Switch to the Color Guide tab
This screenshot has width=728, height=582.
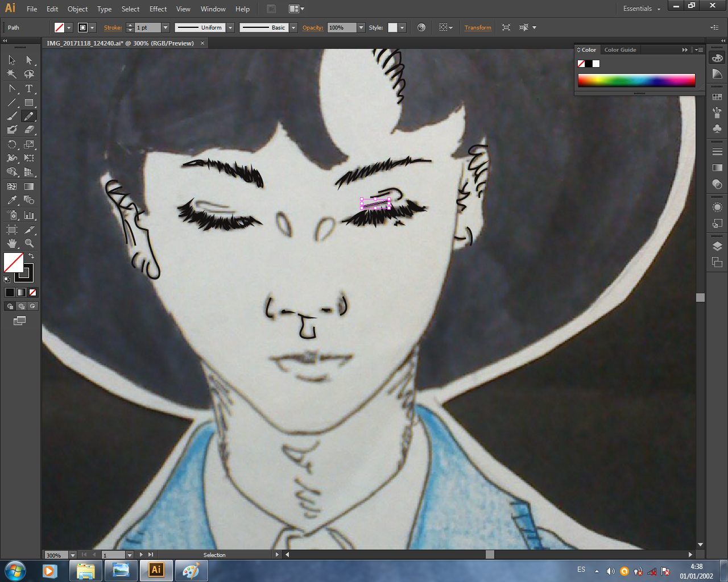620,50
